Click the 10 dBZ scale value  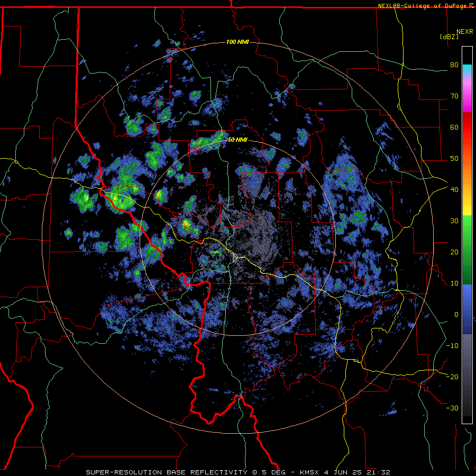pyautogui.click(x=454, y=283)
